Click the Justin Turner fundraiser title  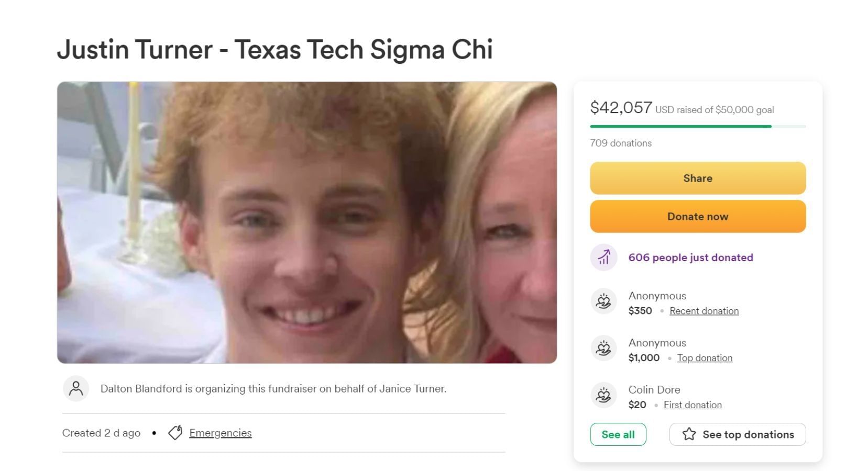(274, 50)
